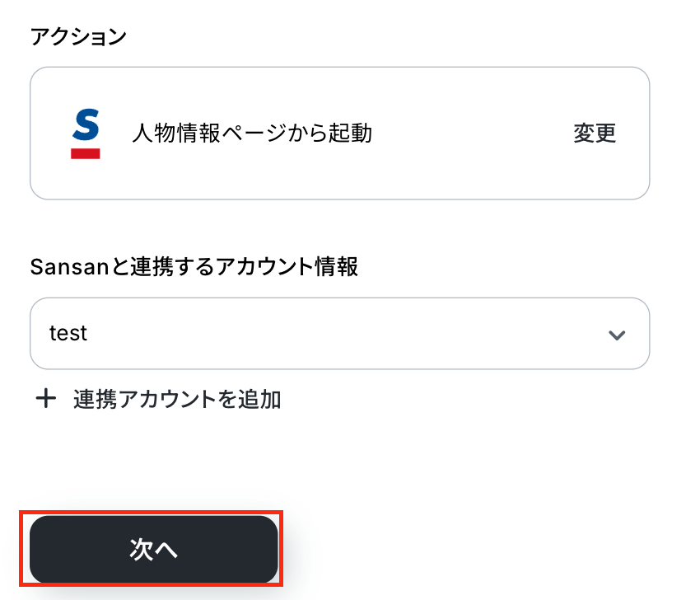
Task: Click the plus icon to add account
Action: (x=46, y=399)
